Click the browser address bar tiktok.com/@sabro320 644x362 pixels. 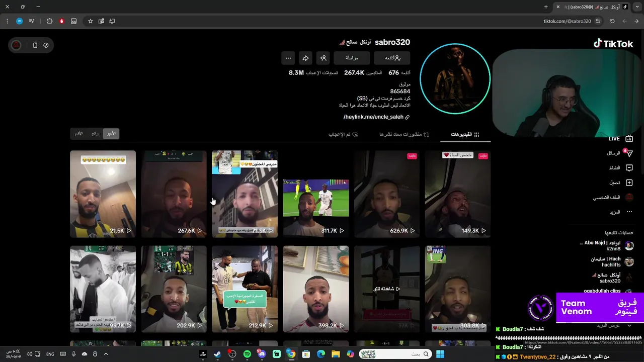tap(567, 21)
